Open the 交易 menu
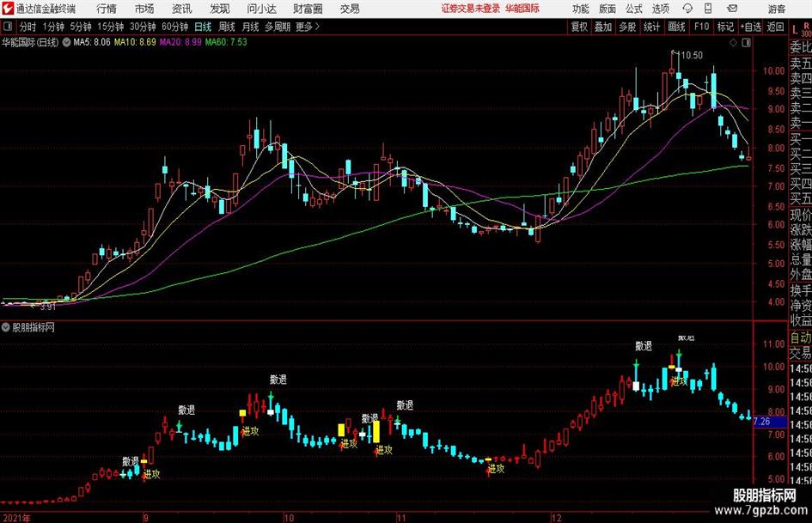 click(x=350, y=9)
